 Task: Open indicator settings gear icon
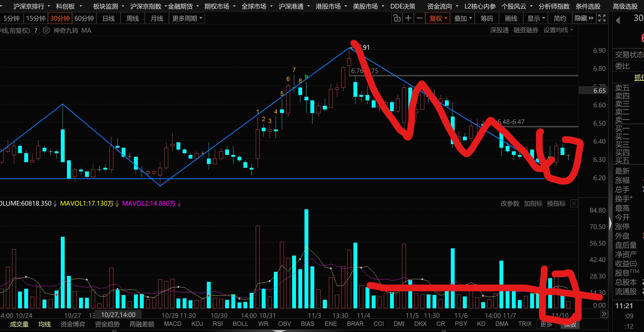click(x=46, y=31)
